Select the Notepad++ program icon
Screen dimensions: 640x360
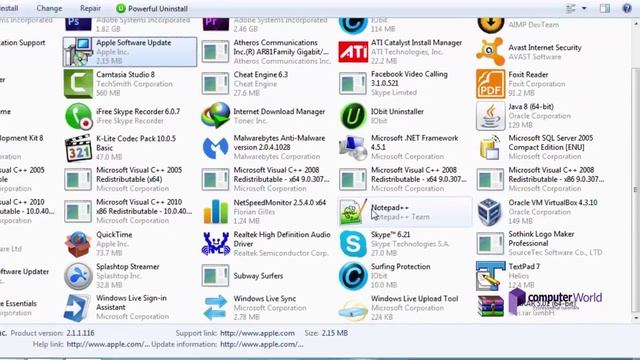coord(353,211)
